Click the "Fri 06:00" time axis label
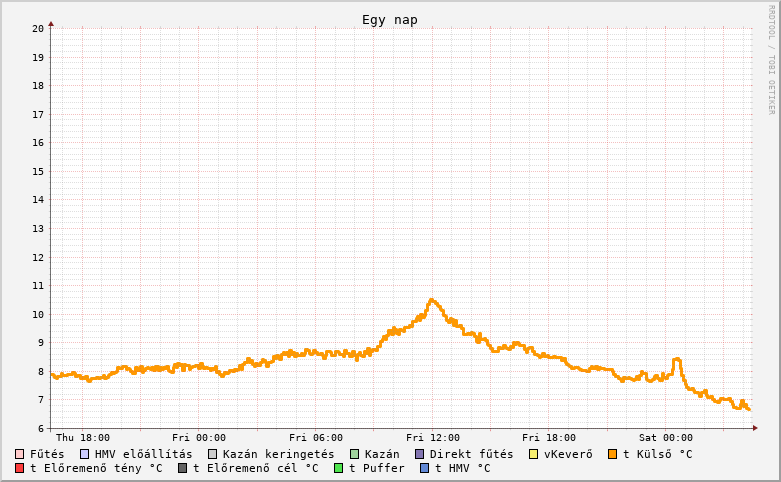 [x=316, y=438]
